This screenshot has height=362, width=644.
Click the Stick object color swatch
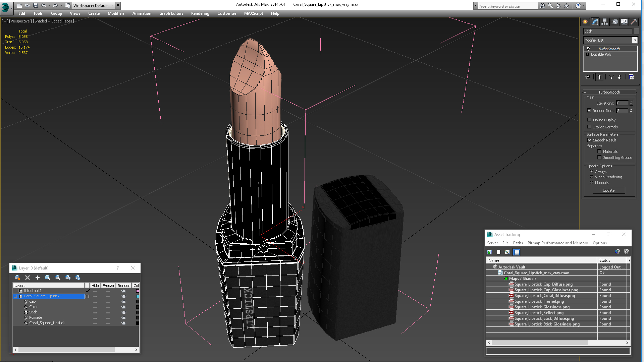pyautogui.click(x=137, y=312)
